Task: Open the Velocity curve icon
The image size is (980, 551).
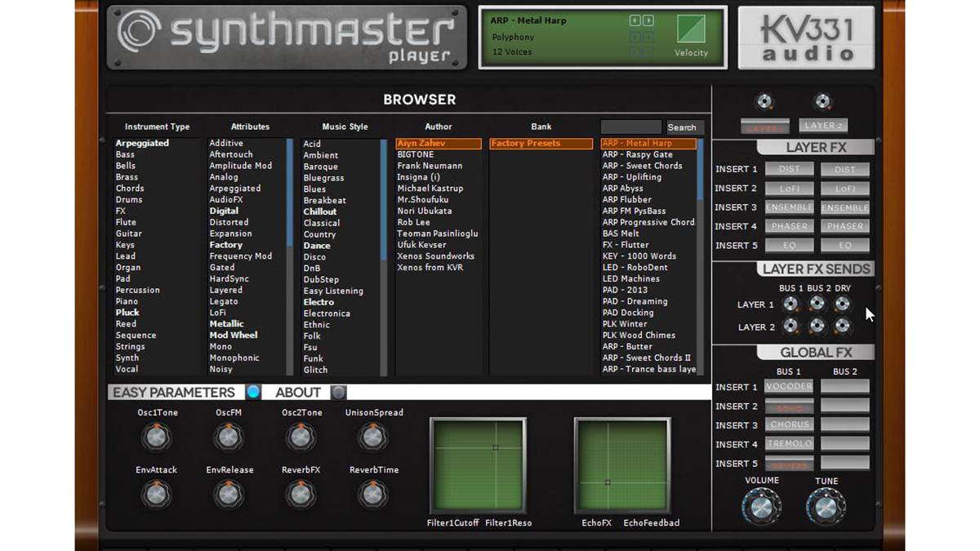Action: (691, 29)
